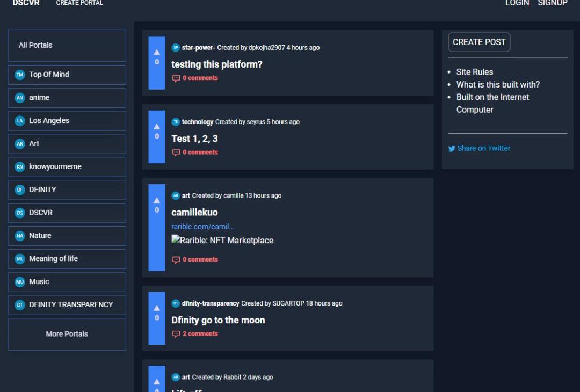Screen dimensions: 580x392
Task: Click CREATE PORTAL in the header
Action: [x=79, y=3]
